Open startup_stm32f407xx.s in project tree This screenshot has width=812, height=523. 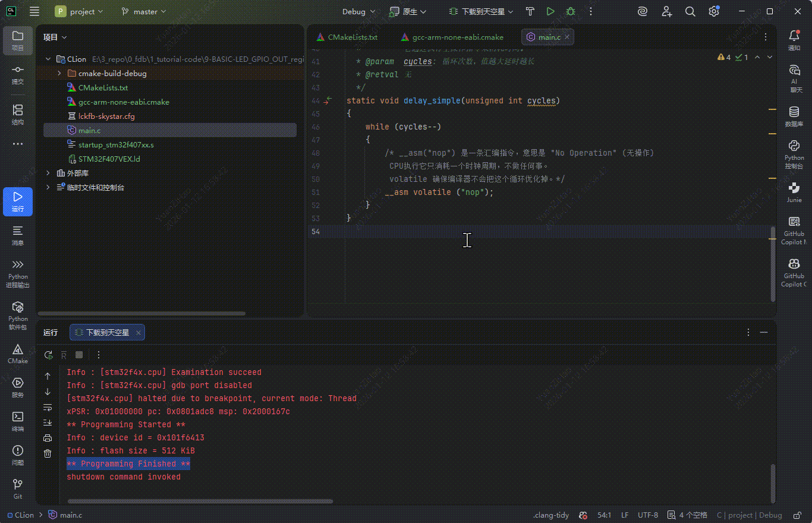[x=116, y=144]
